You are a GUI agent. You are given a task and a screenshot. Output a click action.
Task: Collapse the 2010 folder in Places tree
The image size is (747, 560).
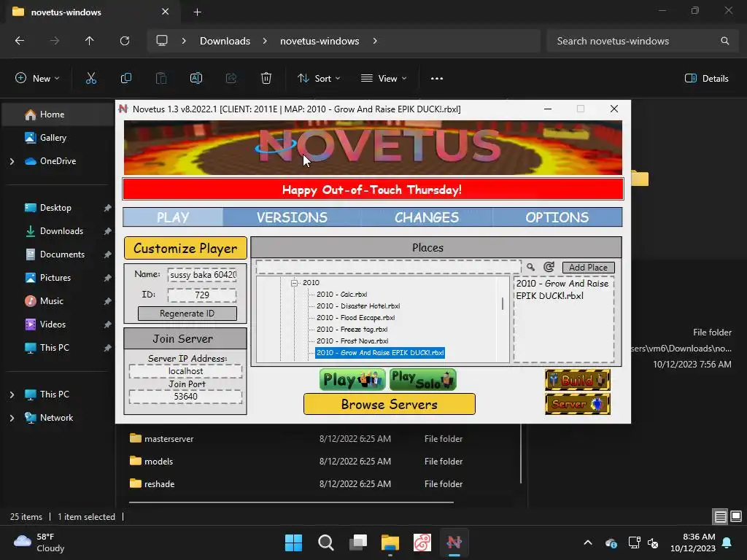click(295, 283)
